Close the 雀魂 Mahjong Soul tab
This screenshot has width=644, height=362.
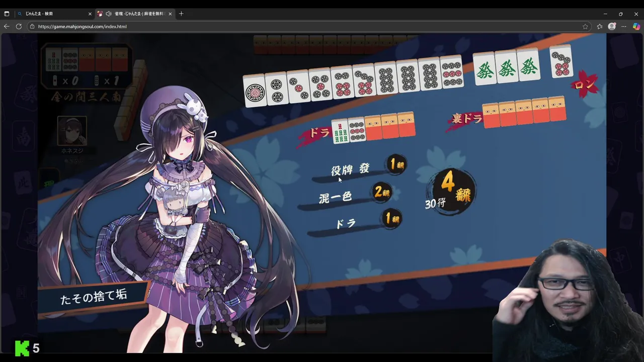tap(170, 14)
